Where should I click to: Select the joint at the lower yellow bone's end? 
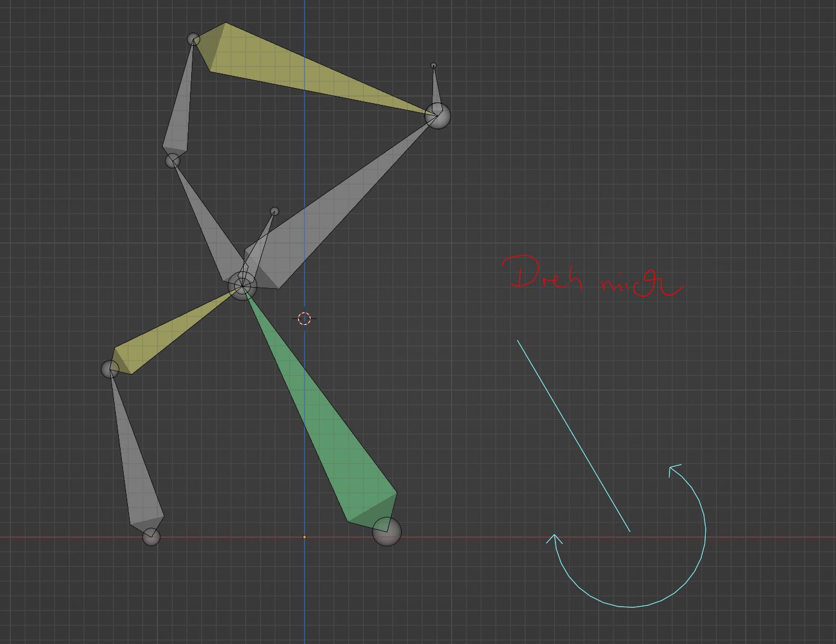[x=110, y=369]
